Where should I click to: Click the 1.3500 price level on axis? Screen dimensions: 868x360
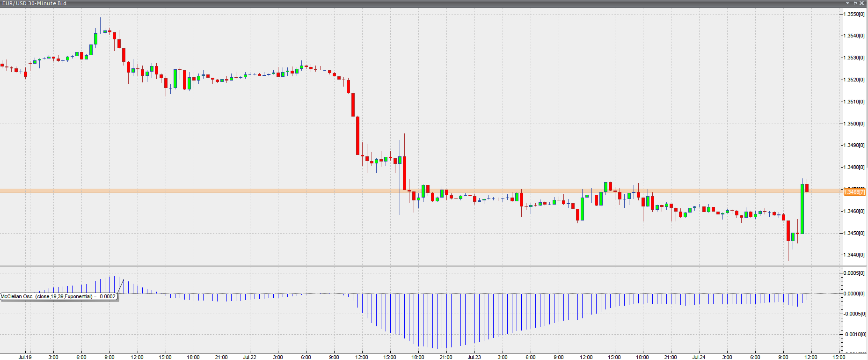coord(854,124)
